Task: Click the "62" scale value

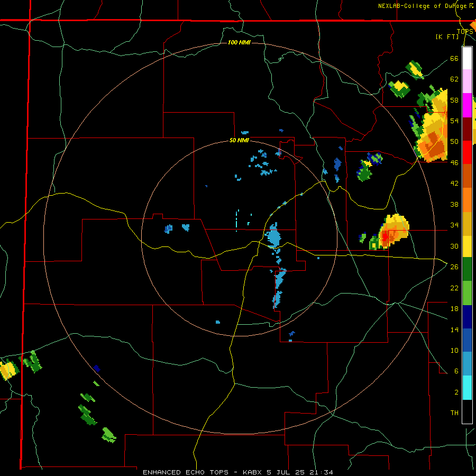Action: click(454, 79)
